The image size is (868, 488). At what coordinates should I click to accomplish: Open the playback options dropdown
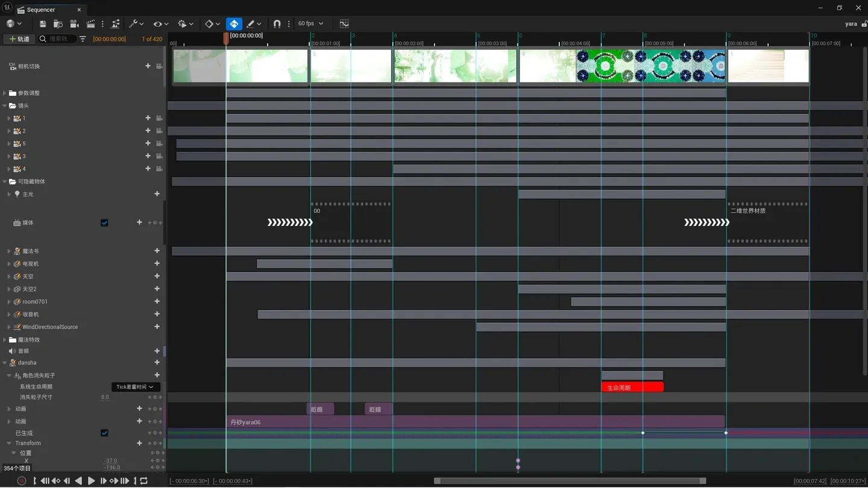tap(185, 24)
